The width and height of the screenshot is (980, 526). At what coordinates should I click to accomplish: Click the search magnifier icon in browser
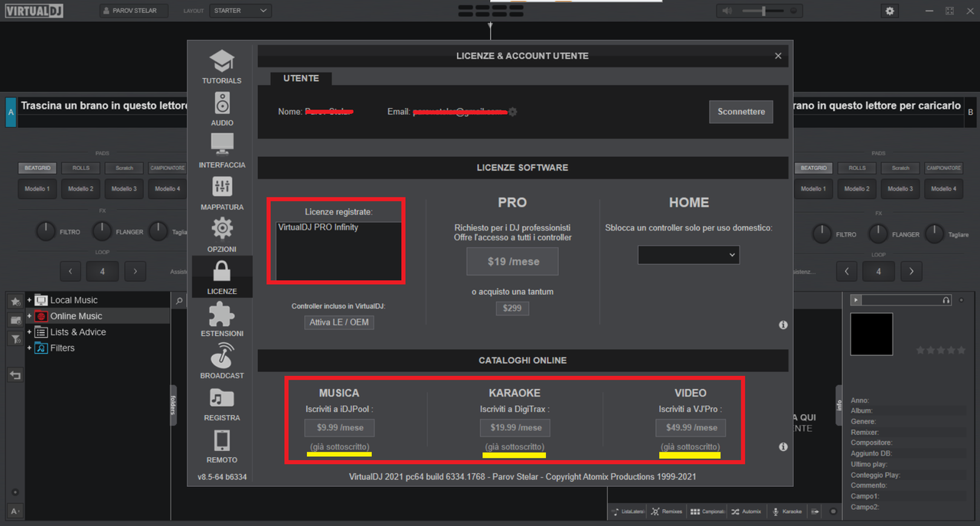click(x=179, y=301)
